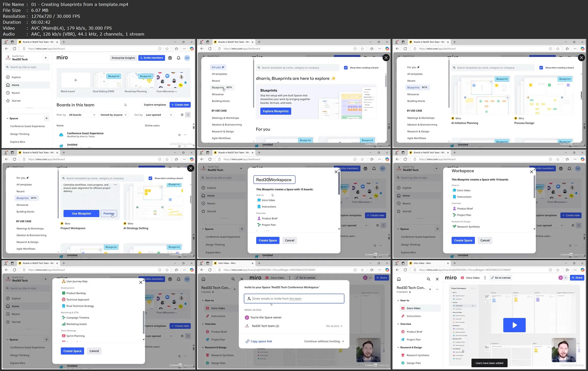Click the plus beside Red30 Tech team in the Enterprise Insights frame
Viewport: 588px width, 371px height.
click(46, 58)
